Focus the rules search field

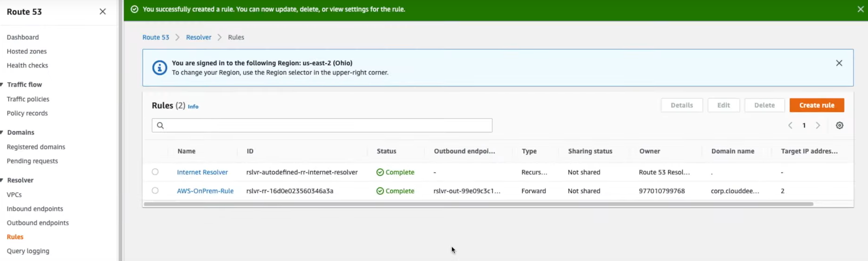(x=322, y=125)
